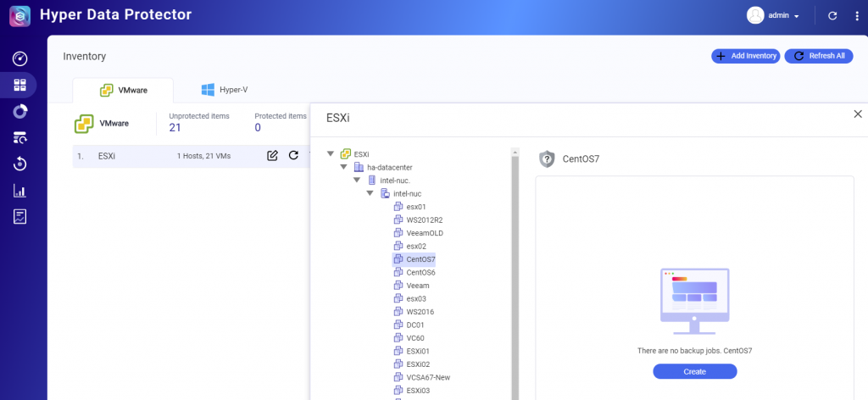
Task: Select the ESXi01 VM in tree
Action: [418, 351]
